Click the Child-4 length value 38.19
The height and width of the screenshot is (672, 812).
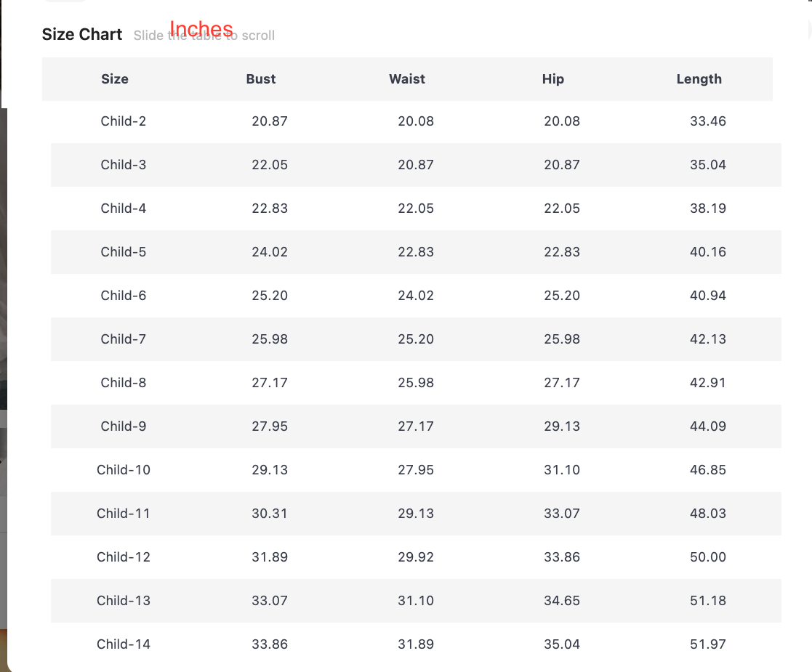coord(708,209)
